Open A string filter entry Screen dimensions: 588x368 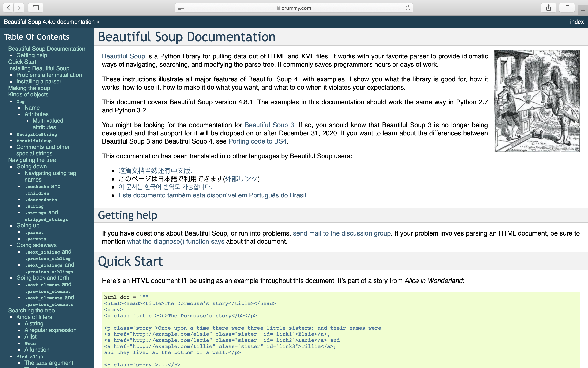click(34, 323)
